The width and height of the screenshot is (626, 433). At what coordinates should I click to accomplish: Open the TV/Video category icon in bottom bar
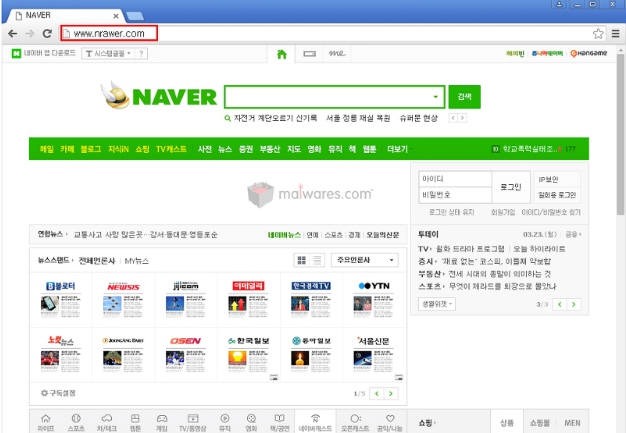(193, 422)
